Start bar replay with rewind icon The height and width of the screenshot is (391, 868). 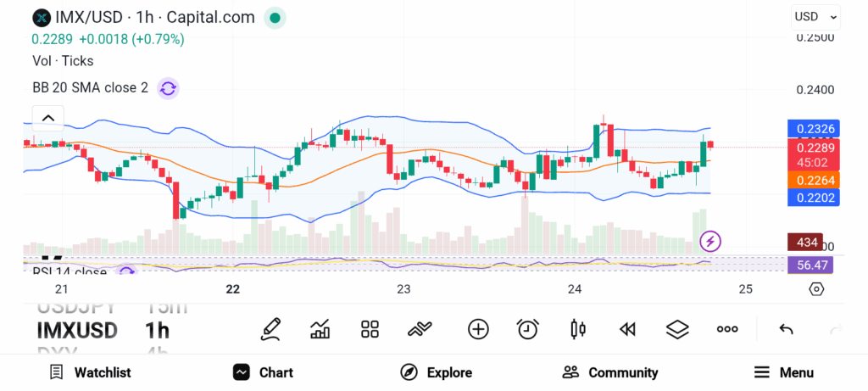coord(627,329)
